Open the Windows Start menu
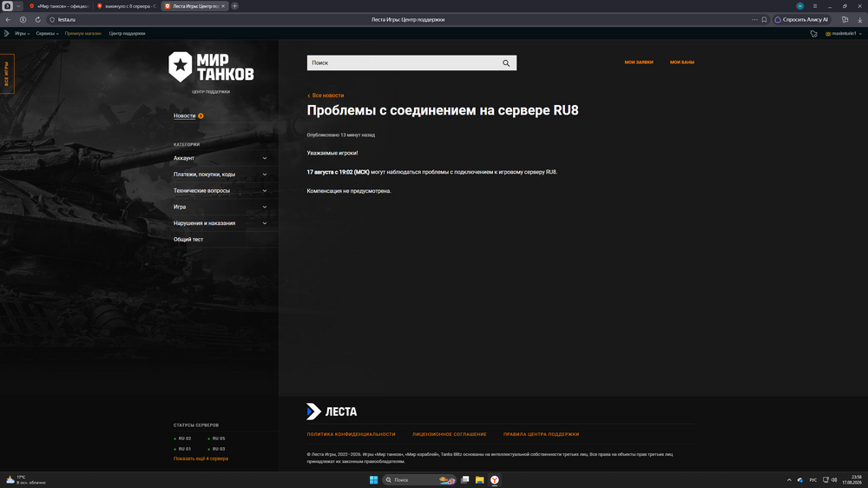 tap(373, 479)
